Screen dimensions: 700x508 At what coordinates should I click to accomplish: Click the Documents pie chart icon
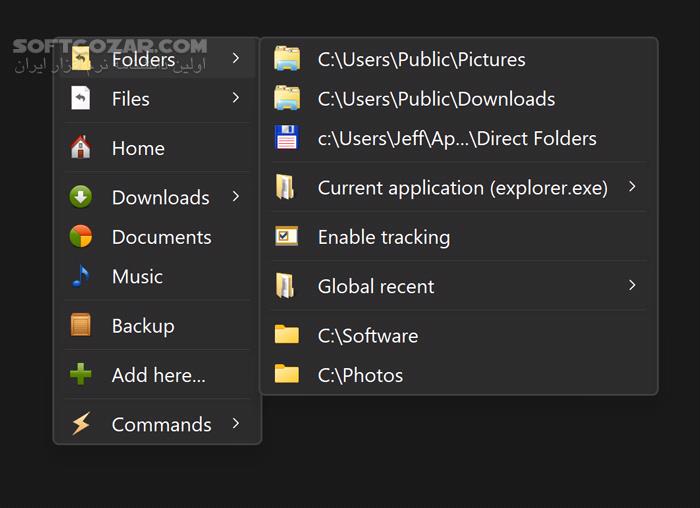click(x=81, y=237)
